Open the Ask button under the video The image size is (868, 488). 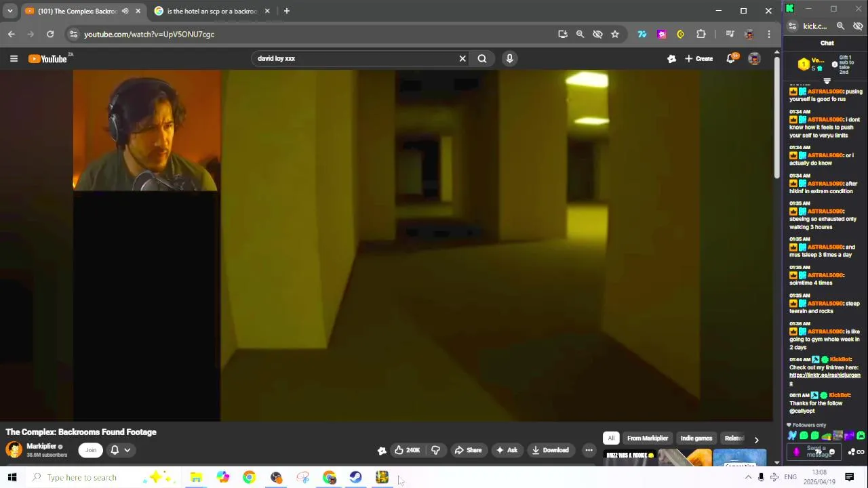pyautogui.click(x=507, y=450)
